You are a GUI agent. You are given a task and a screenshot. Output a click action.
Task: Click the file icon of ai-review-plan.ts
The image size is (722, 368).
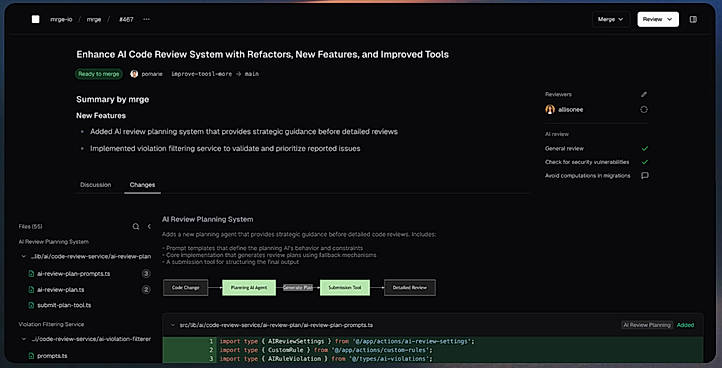click(31, 290)
